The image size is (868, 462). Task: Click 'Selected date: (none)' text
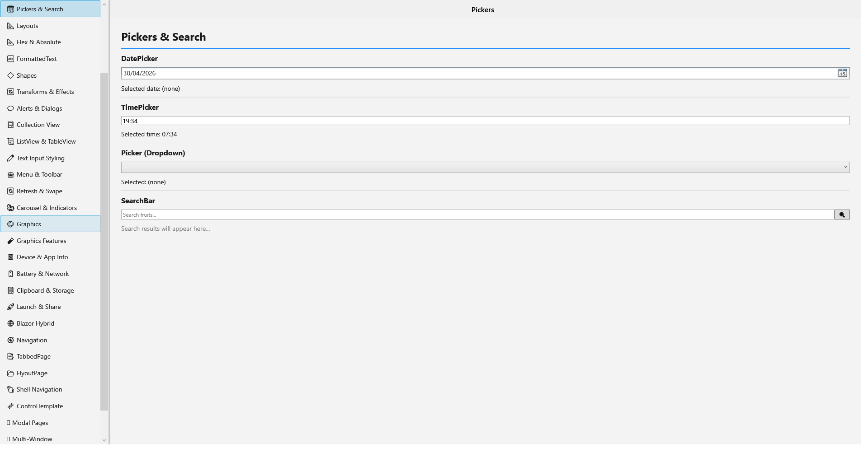pos(151,89)
